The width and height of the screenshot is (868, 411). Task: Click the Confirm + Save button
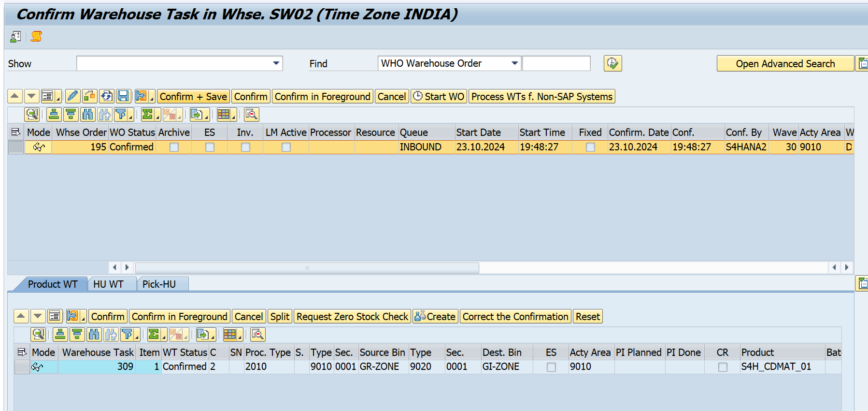193,96
